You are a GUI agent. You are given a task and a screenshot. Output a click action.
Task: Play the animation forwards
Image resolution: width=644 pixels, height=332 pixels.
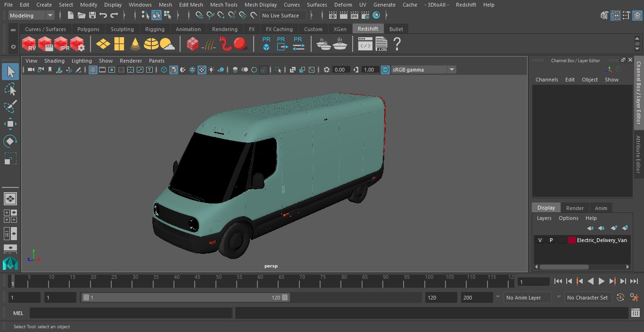tap(601, 281)
